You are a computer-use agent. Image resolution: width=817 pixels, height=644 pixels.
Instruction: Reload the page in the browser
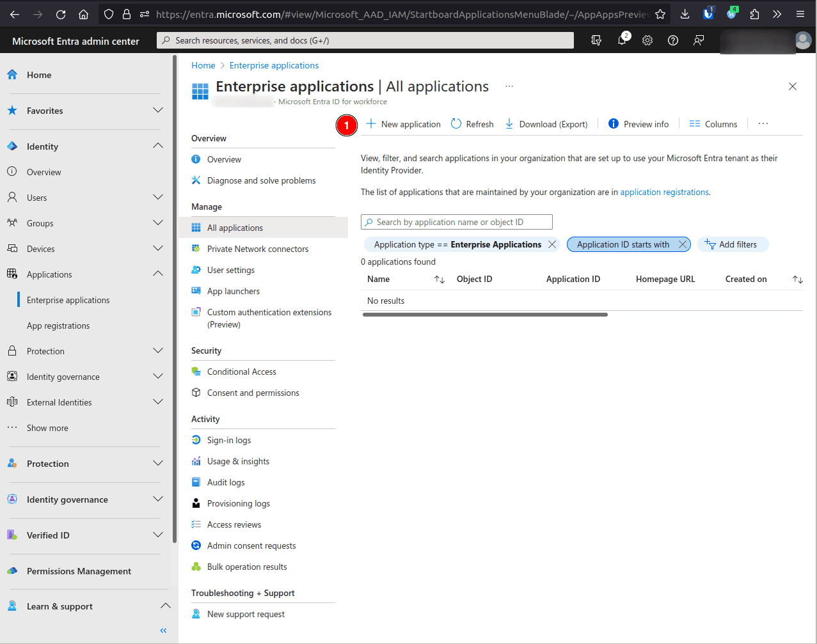61,14
